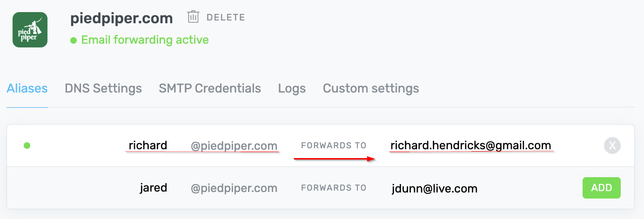Click green status dot beside richard alias

[x=27, y=146]
